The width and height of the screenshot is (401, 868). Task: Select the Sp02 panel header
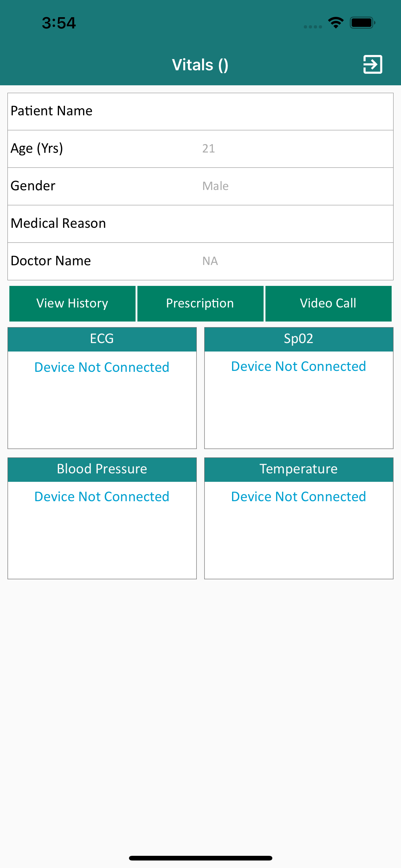298,339
